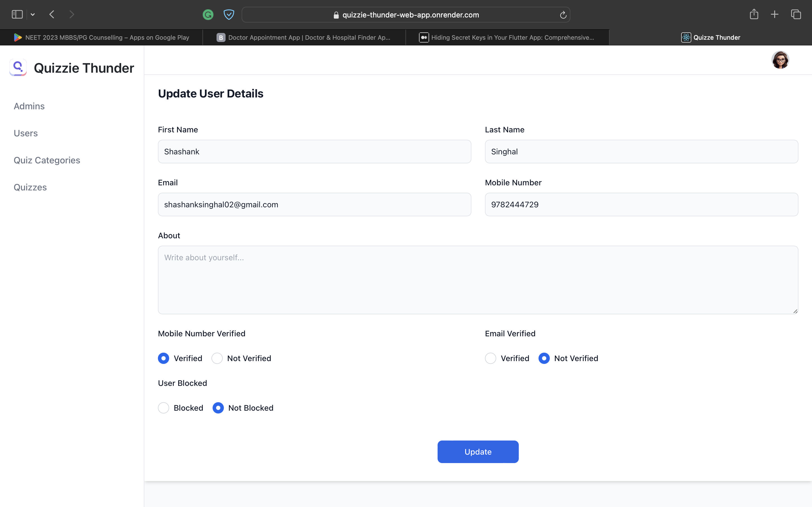Reload the current page
Viewport: 812px width, 507px height.
562,14
